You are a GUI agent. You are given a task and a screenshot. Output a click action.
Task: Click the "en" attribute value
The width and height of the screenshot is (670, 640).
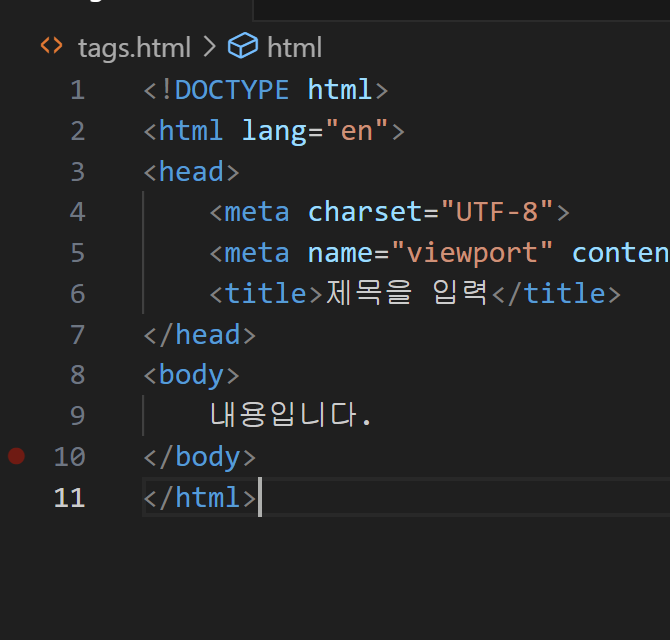click(357, 130)
